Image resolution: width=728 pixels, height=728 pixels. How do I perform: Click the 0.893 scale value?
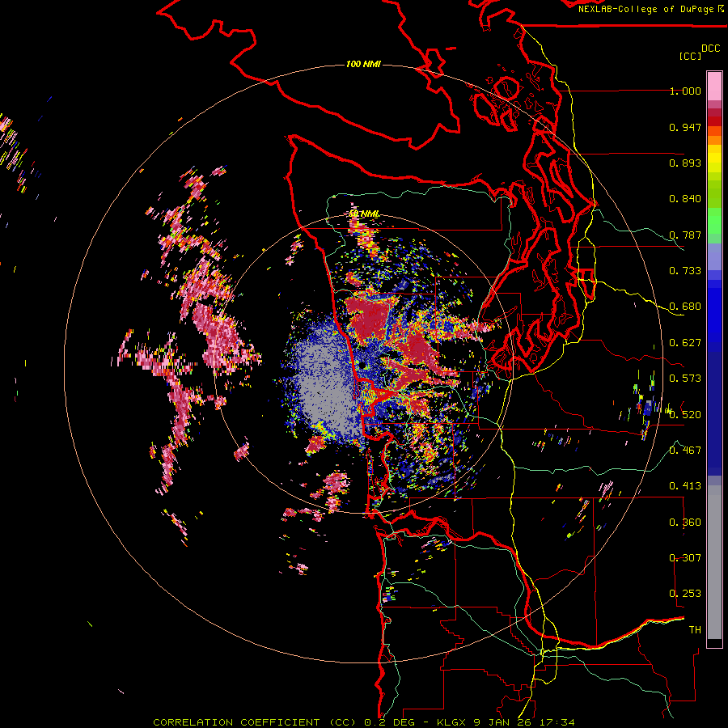click(x=685, y=163)
